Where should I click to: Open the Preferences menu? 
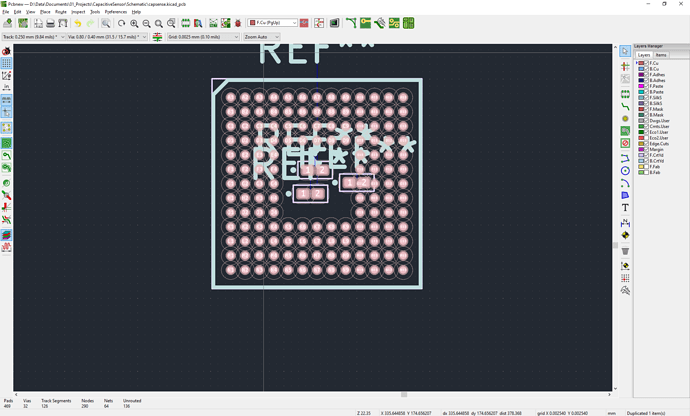[116, 12]
